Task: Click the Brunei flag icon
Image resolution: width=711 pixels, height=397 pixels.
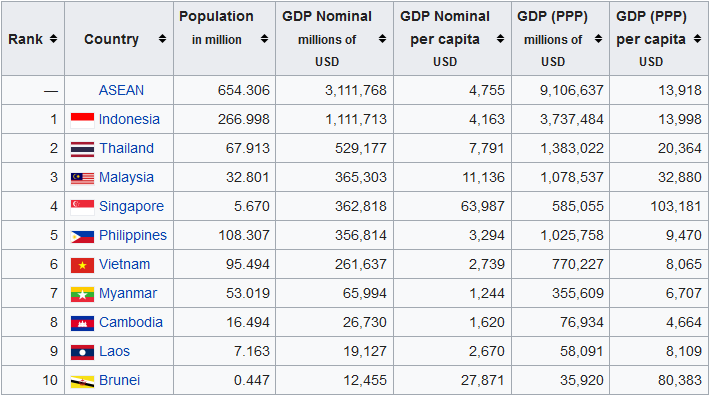Action: point(83,382)
